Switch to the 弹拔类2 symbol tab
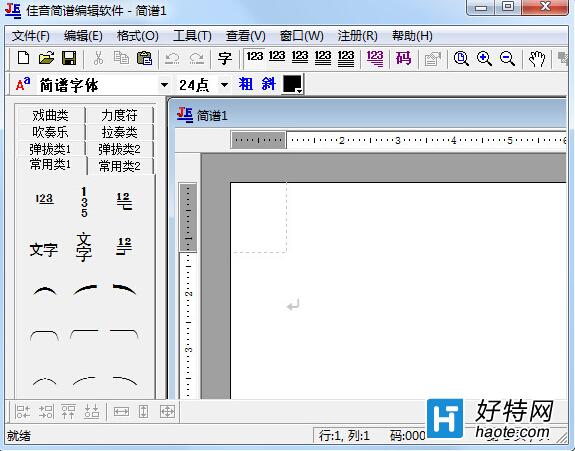Image resolution: width=575 pixels, height=451 pixels. pos(119,149)
